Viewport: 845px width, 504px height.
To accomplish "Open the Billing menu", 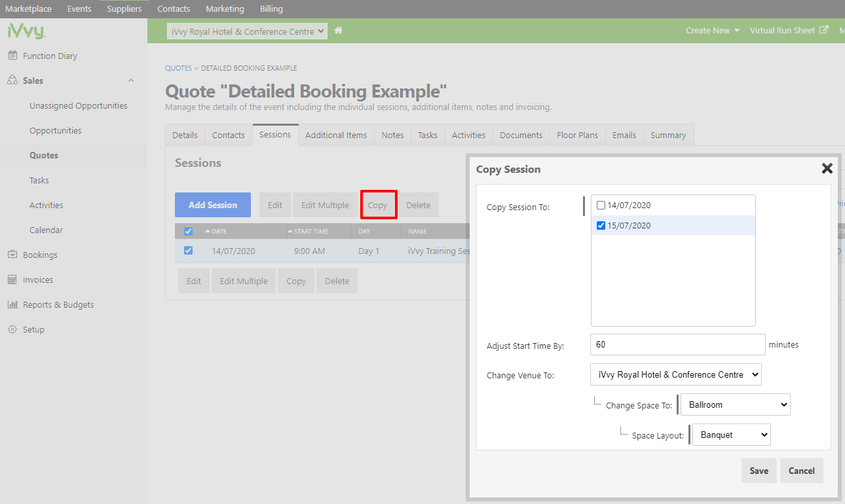I will (x=271, y=9).
